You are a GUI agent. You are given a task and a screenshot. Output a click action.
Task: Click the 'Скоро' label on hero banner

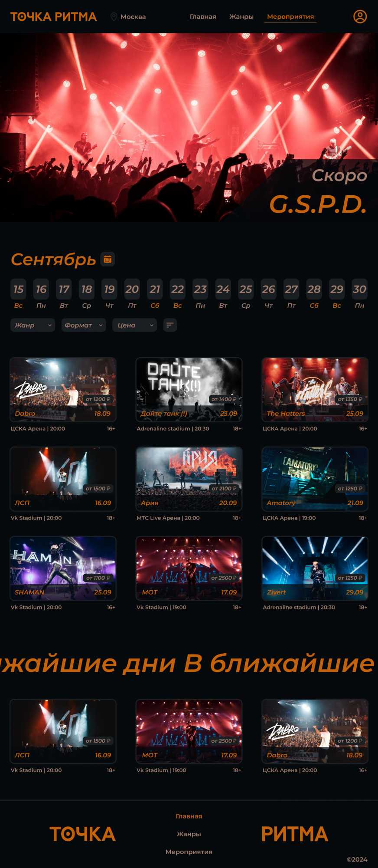coord(339,175)
